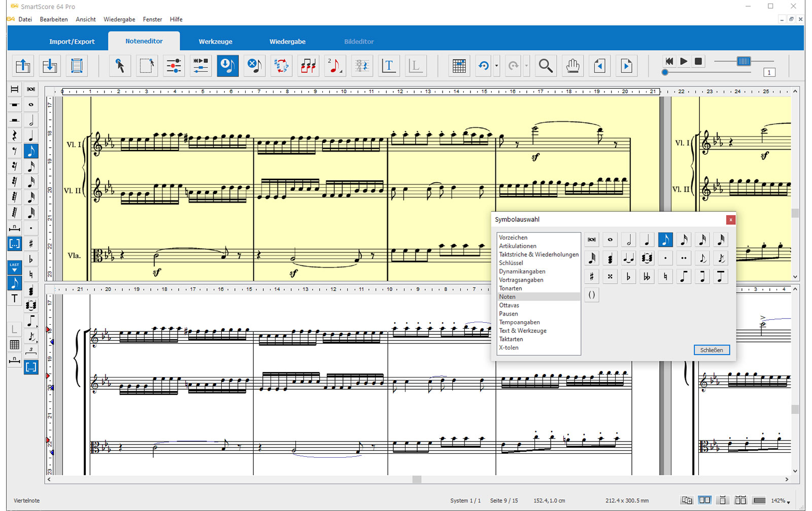Screen dimensions: 812x511
Task: Switch to the Werkzeuge tab
Action: (216, 42)
